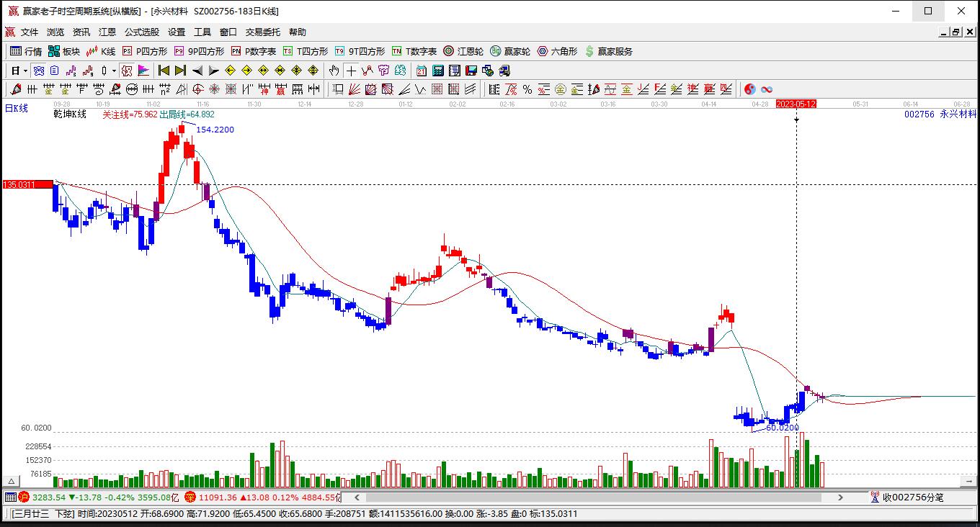Image resolution: width=980 pixels, height=527 pixels.
Task: Expand the panel with the small up triangle at bottom-left
Action: point(12,482)
